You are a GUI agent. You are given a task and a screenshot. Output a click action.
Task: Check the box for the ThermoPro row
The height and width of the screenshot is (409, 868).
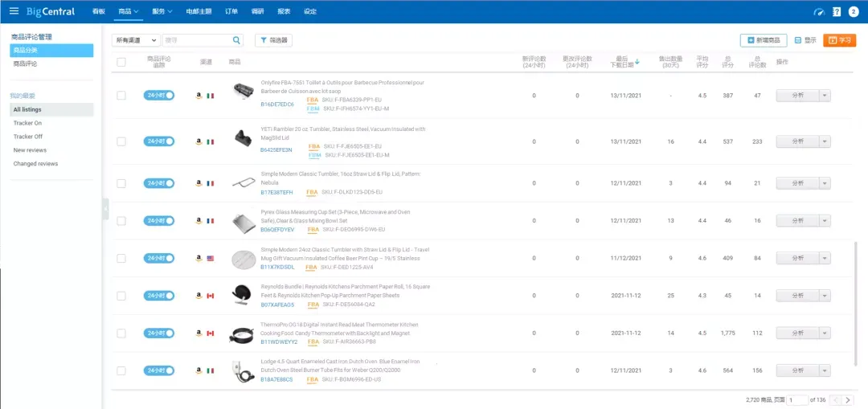click(x=121, y=333)
